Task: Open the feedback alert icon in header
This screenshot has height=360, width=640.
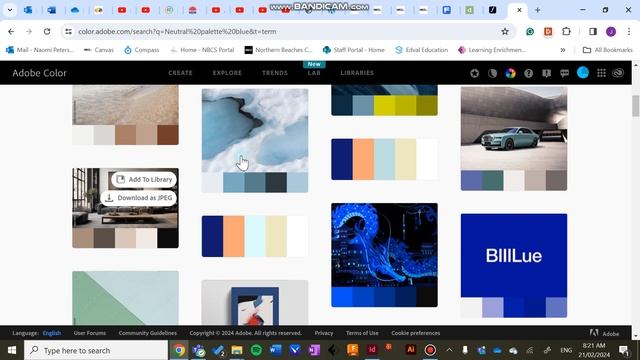Action: (547, 73)
